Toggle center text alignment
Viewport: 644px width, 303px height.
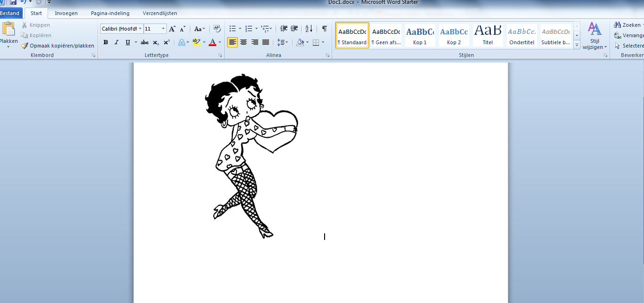click(244, 42)
